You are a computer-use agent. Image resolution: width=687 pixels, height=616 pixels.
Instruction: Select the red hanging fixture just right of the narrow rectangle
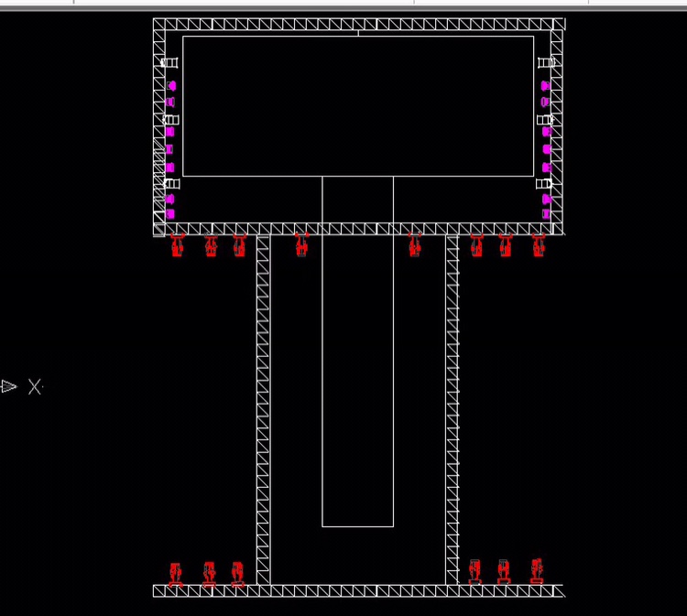tap(415, 244)
